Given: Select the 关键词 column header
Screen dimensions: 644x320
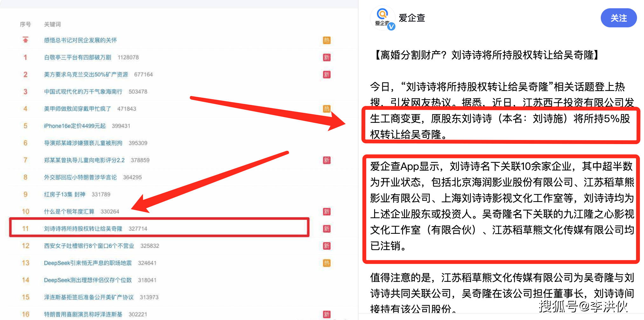Looking at the screenshot, I should [52, 24].
